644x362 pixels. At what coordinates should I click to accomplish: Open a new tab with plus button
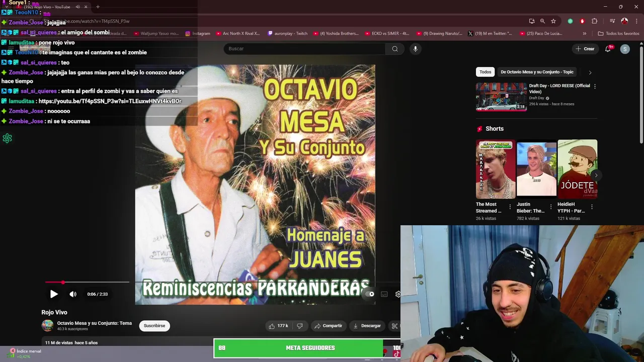(98, 7)
